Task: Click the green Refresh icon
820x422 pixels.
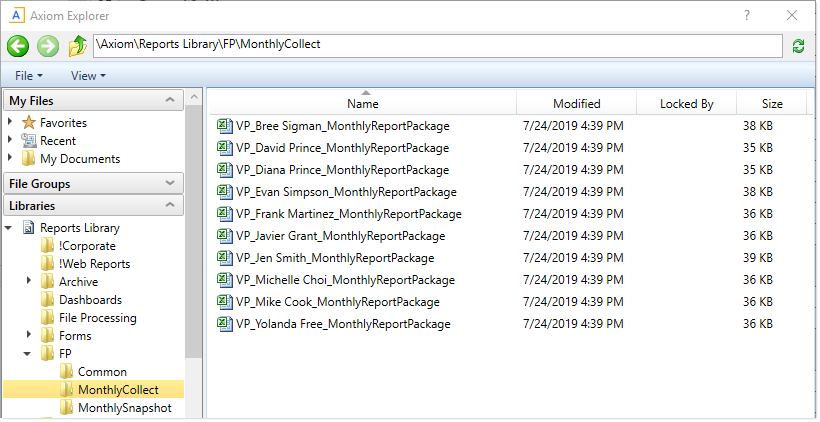Action: point(798,46)
